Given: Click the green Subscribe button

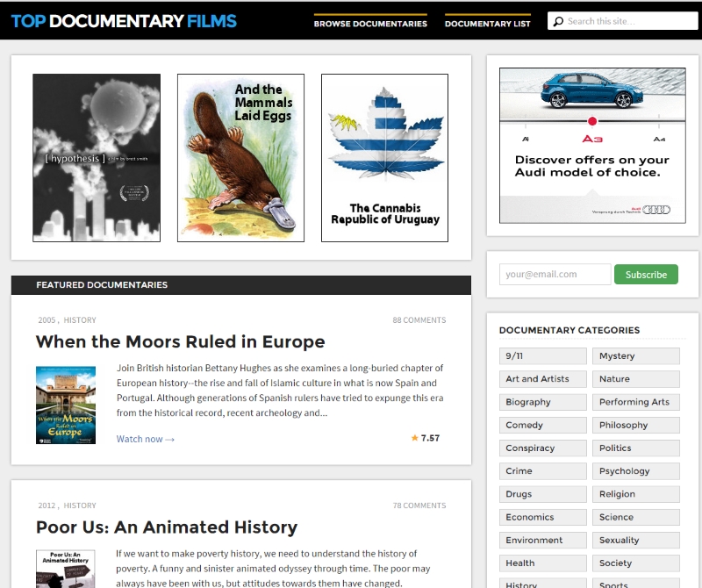Looking at the screenshot, I should pyautogui.click(x=646, y=274).
